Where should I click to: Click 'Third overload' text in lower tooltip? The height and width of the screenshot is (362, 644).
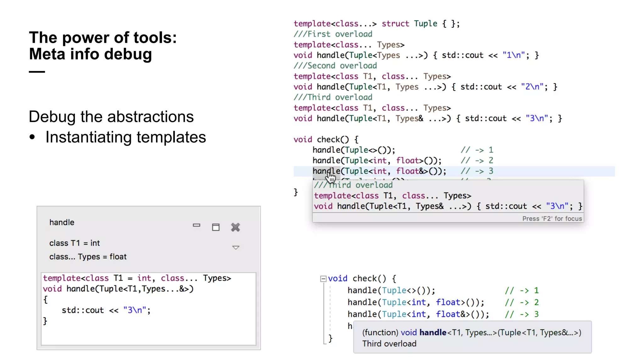389,344
